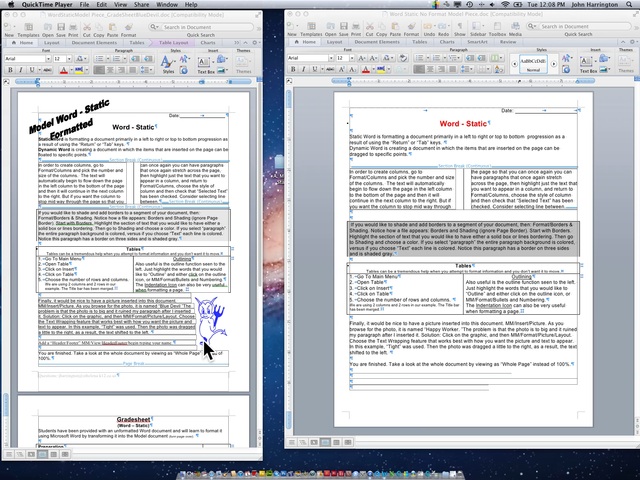Screen dimensions: 640x480
Task: Click Styles icon in left Word window
Action: [167, 63]
